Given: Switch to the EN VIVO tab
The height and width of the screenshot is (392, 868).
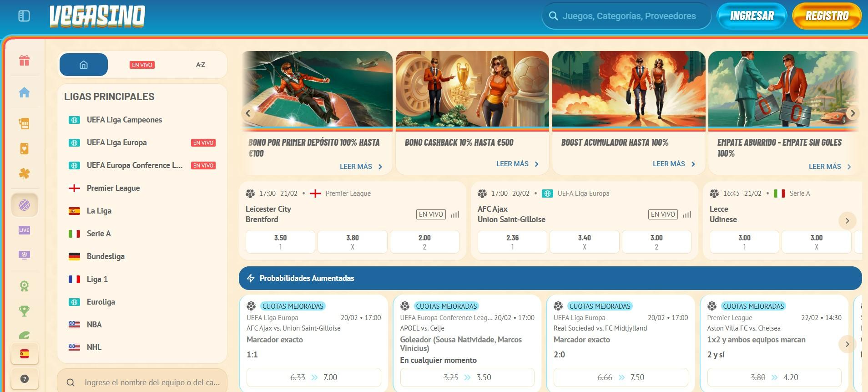Looking at the screenshot, I should (x=142, y=65).
